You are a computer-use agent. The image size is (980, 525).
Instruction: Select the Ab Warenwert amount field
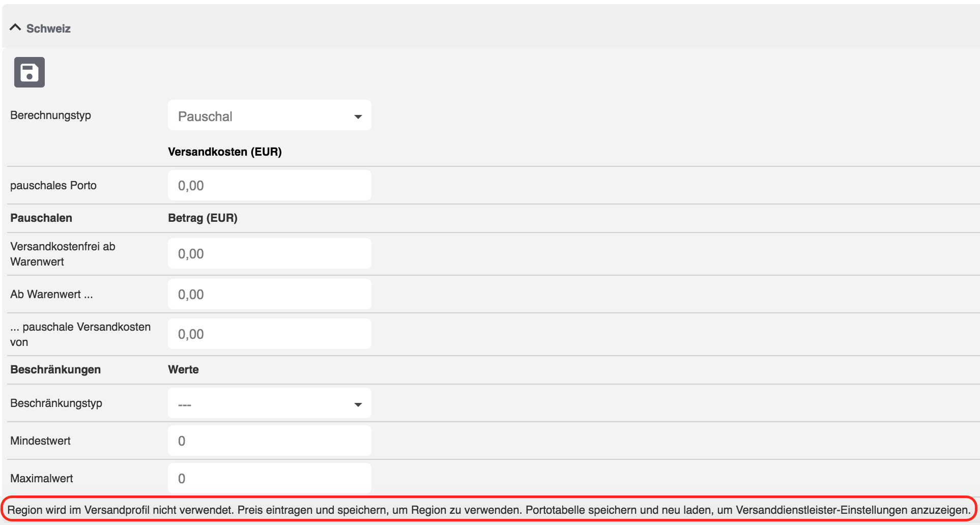(269, 295)
